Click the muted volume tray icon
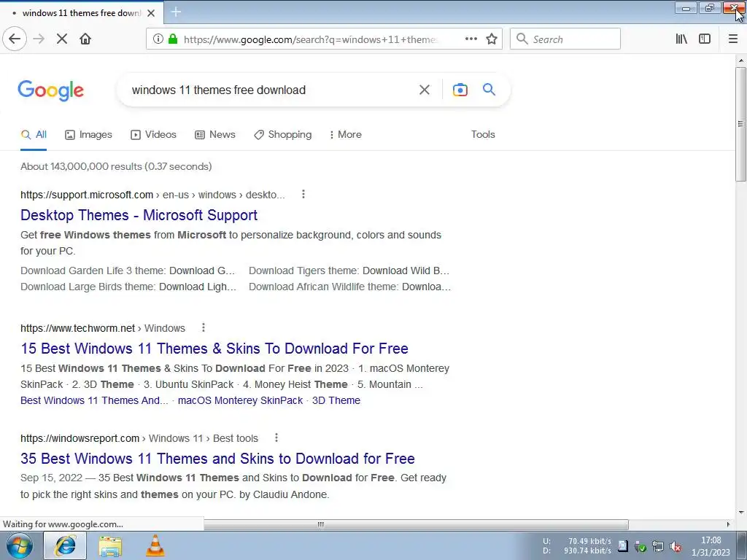This screenshot has width=747, height=560. tap(676, 547)
